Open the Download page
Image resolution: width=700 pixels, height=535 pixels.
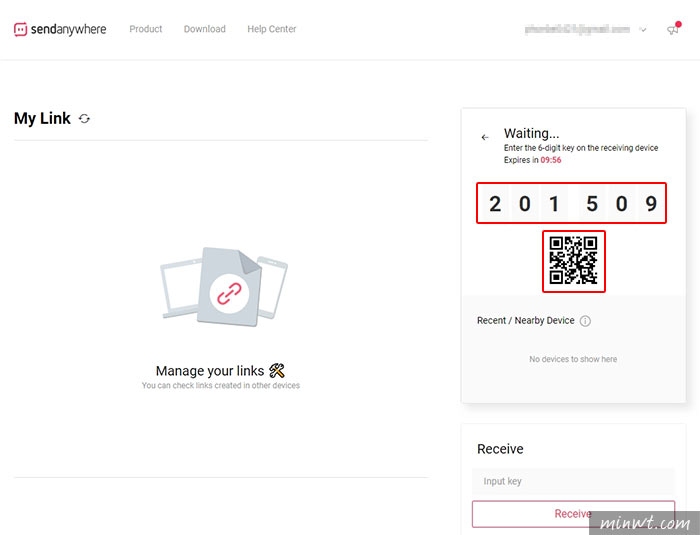[204, 29]
